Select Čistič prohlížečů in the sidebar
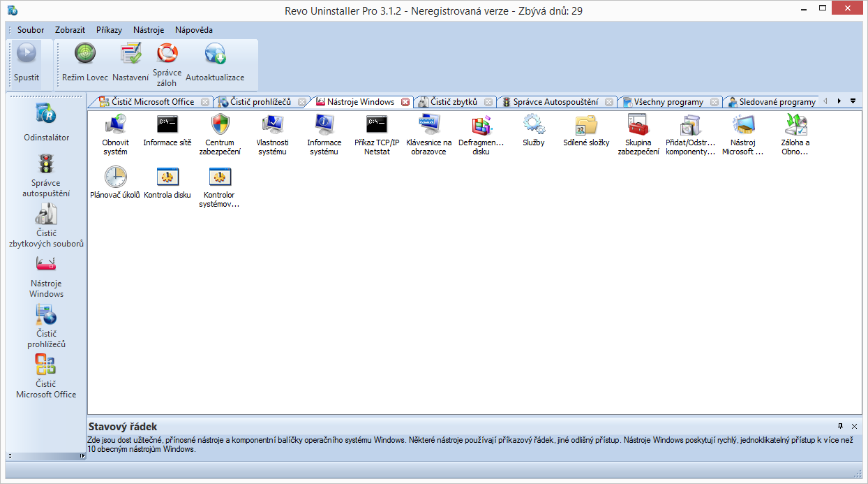Image resolution: width=868 pixels, height=484 pixels. pos(46,326)
